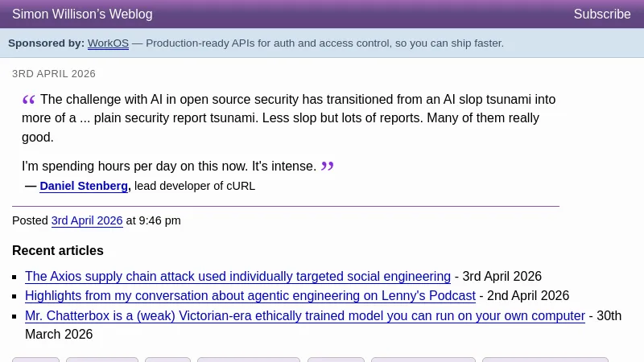Click the opening purple quotation mark icon
The image size is (644, 362).
(x=29, y=100)
